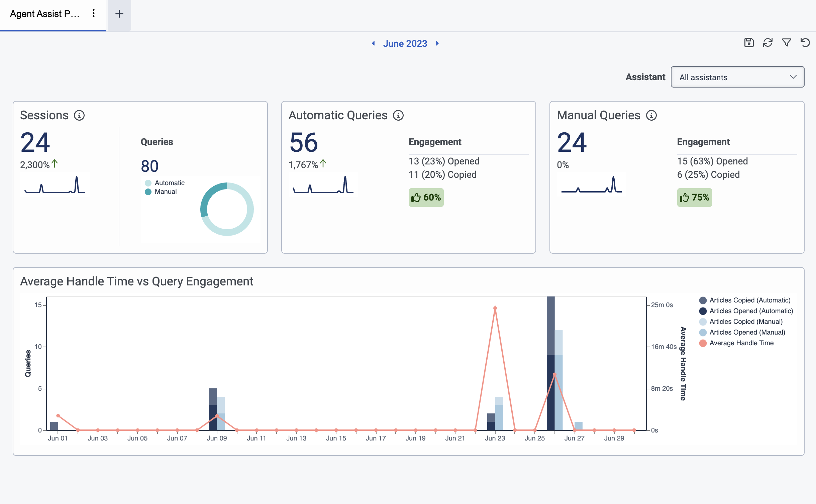Navigate to the previous month
Image resolution: width=816 pixels, height=504 pixels.
(x=374, y=43)
